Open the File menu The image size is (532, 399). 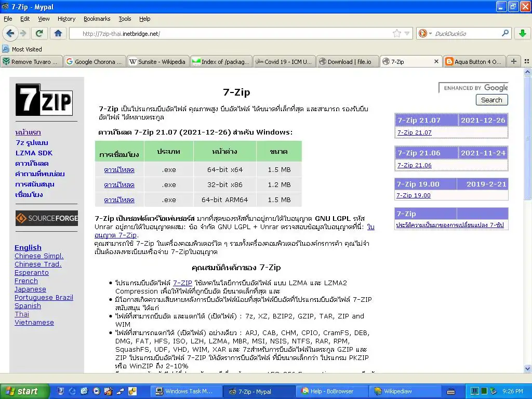tap(8, 19)
